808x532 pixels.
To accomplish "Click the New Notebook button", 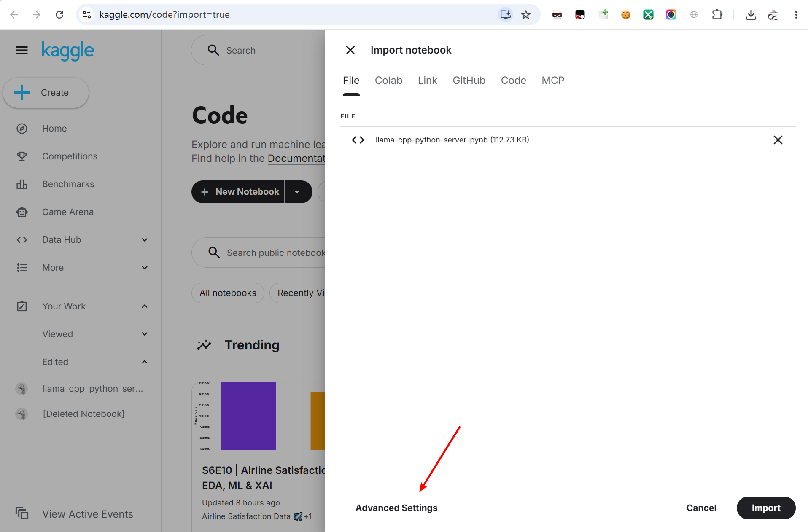I will [238, 192].
